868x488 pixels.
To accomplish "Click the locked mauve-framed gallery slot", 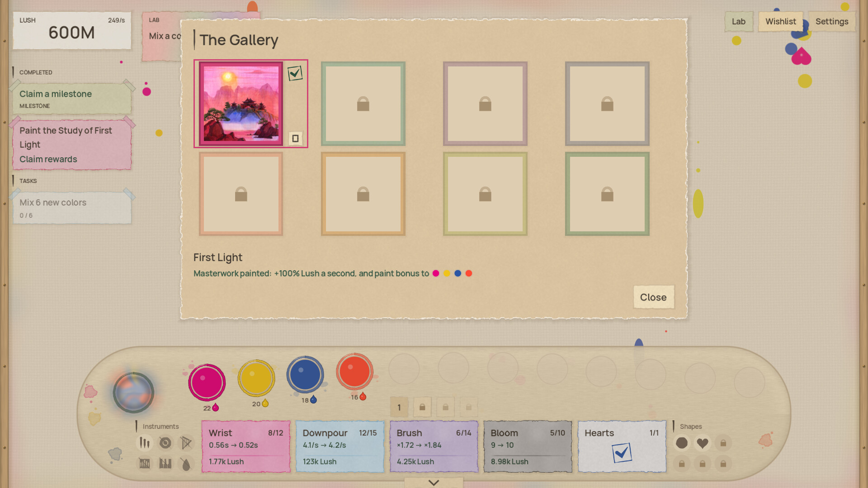I will (485, 103).
